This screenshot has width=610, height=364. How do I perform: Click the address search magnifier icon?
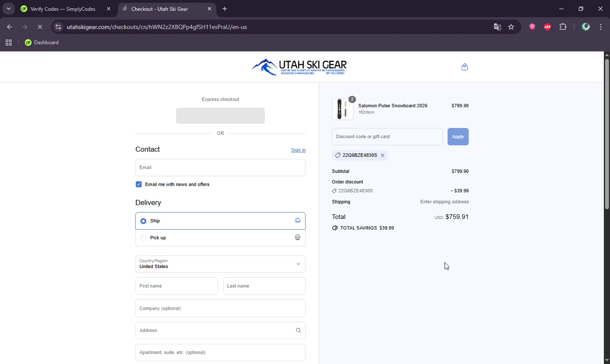click(298, 330)
